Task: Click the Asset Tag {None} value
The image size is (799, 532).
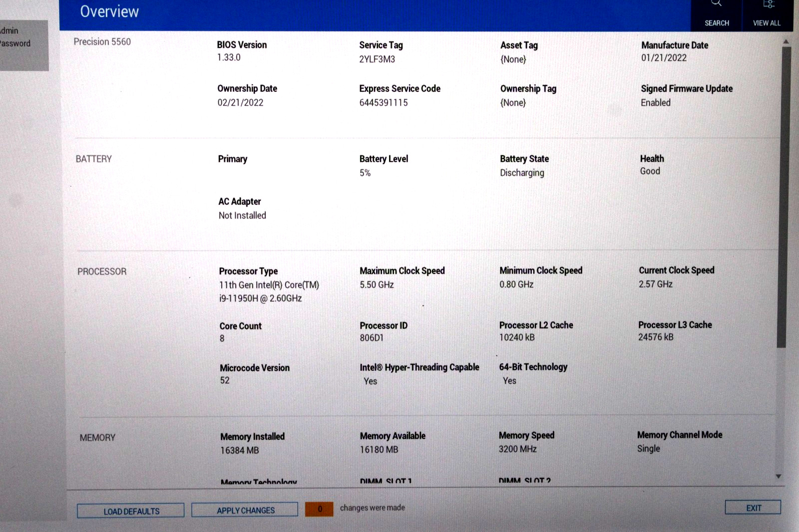Action: (x=513, y=59)
